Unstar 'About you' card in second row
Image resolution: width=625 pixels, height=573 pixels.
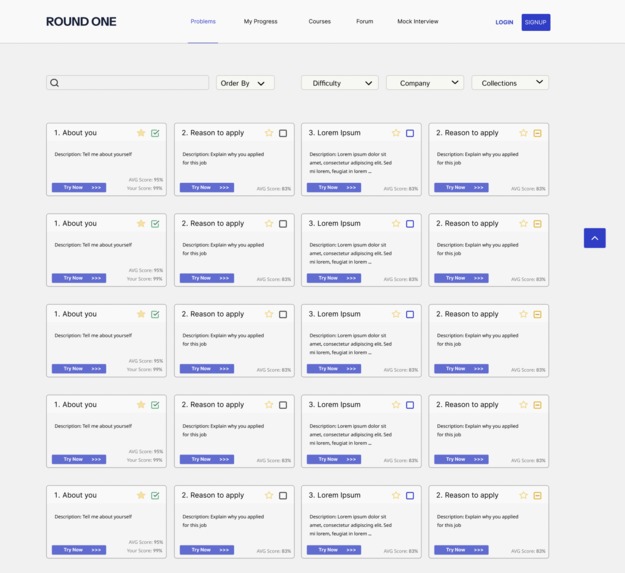(x=141, y=223)
